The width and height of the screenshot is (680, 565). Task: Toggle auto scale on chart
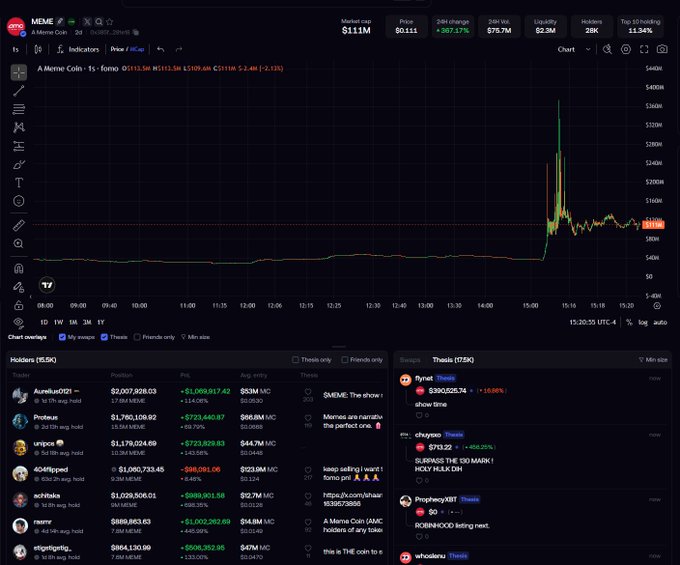(660, 322)
